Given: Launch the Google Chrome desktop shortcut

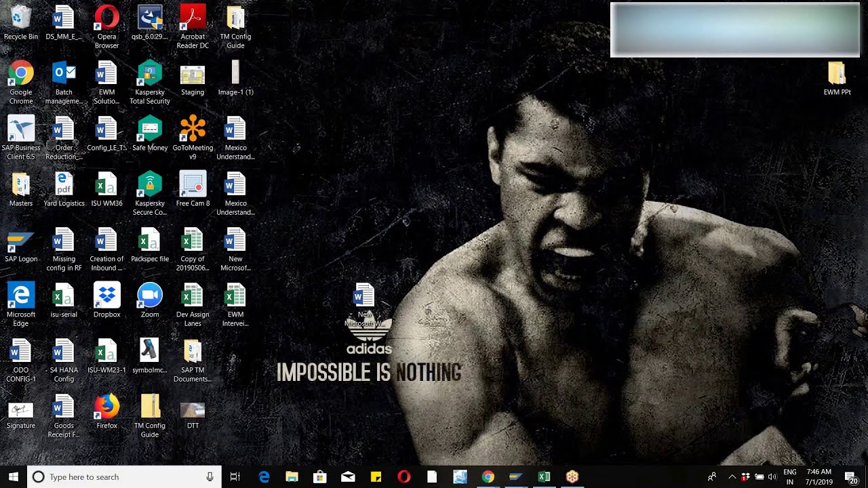Looking at the screenshot, I should (21, 83).
